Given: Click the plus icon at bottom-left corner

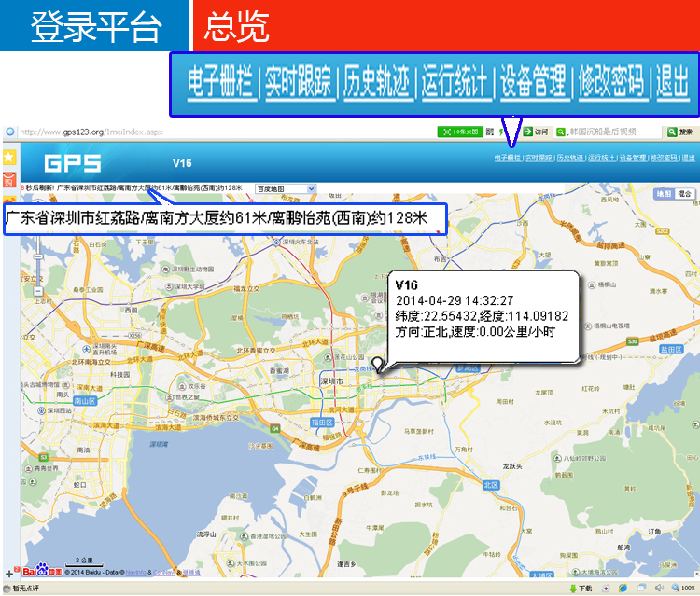Looking at the screenshot, I should 8,574.
